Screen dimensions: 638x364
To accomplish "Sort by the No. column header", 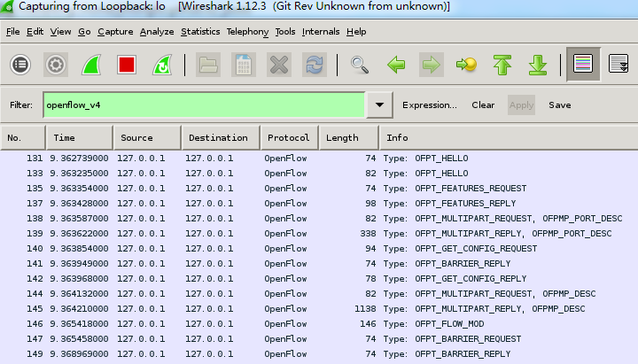I will pyautogui.click(x=23, y=138).
